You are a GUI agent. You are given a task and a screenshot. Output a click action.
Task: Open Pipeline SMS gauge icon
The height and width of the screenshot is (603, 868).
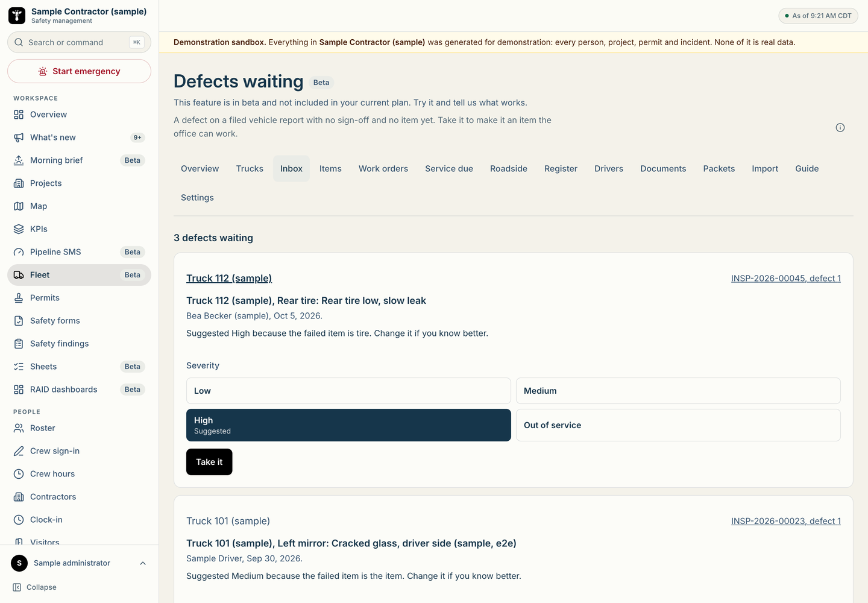(x=19, y=252)
